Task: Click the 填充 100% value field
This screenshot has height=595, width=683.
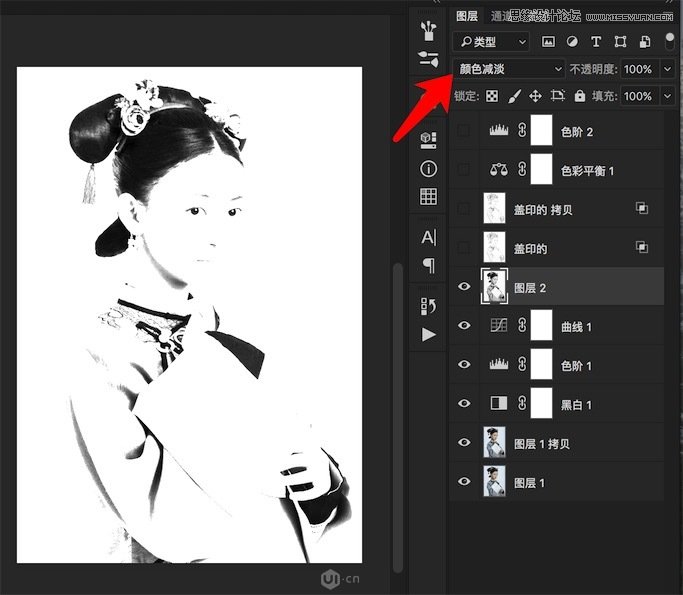Action: tap(639, 96)
